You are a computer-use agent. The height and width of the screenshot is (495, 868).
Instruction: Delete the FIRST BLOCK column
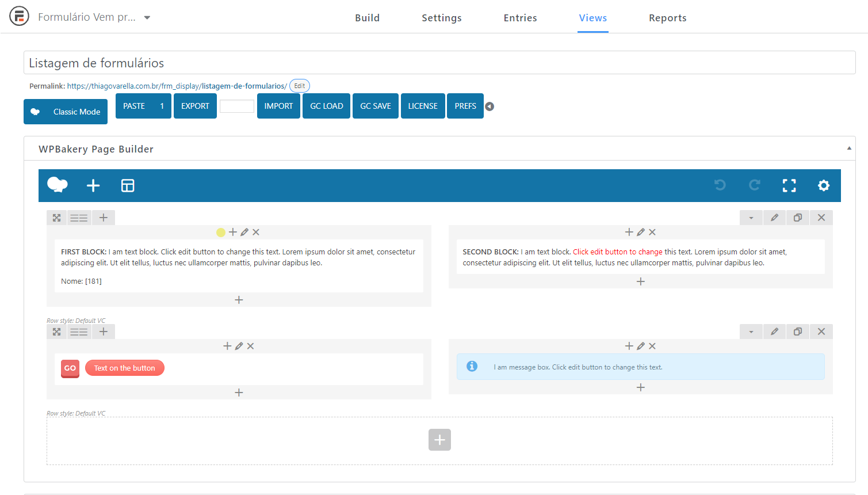[x=256, y=232]
